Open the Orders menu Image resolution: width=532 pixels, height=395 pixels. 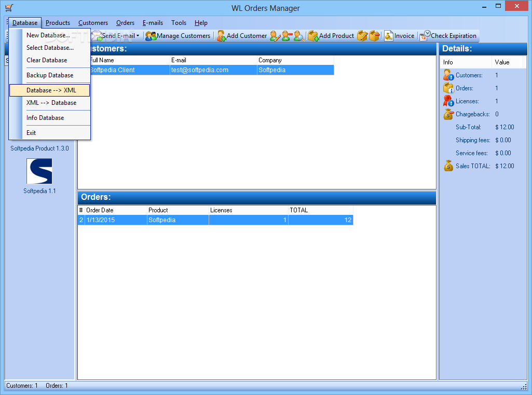pos(125,23)
